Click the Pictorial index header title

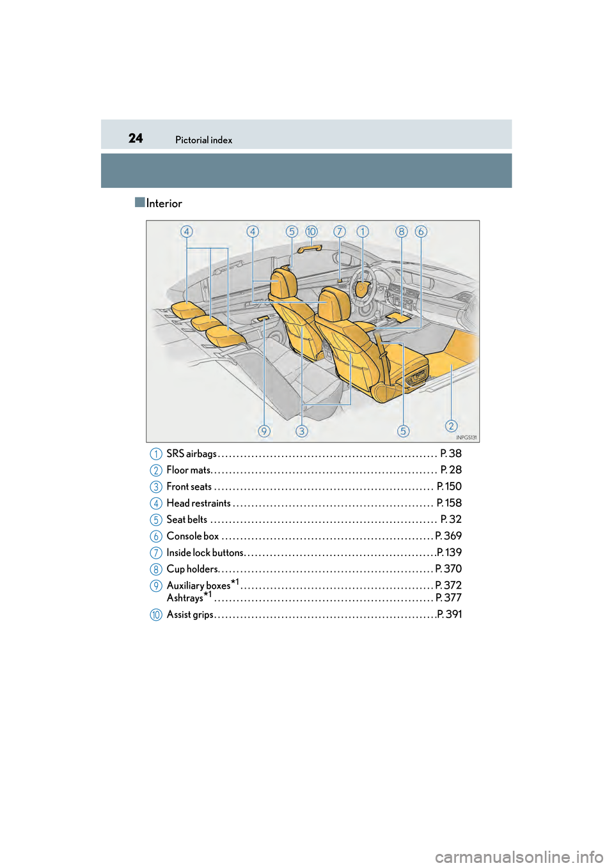point(203,140)
